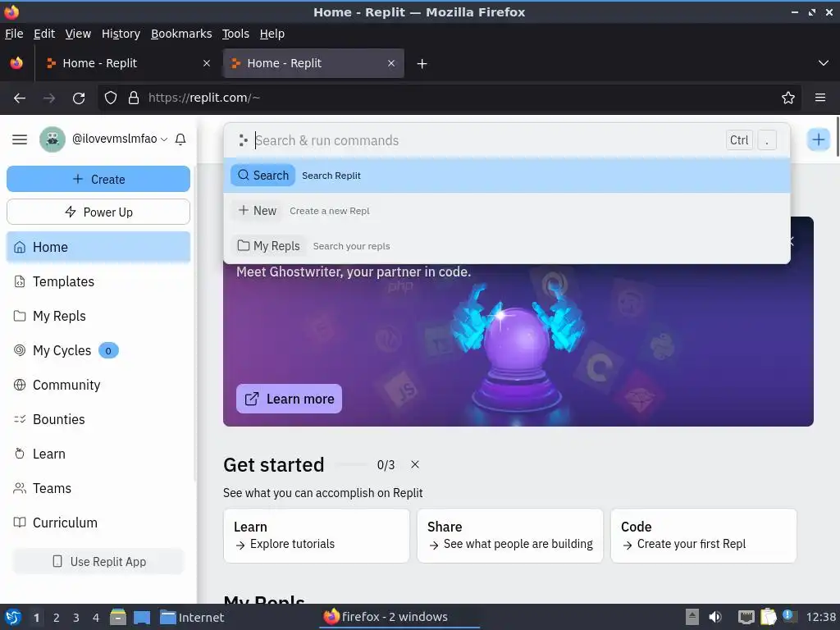The width and height of the screenshot is (840, 630).
Task: Open Learn in the sidebar
Action: (98, 454)
